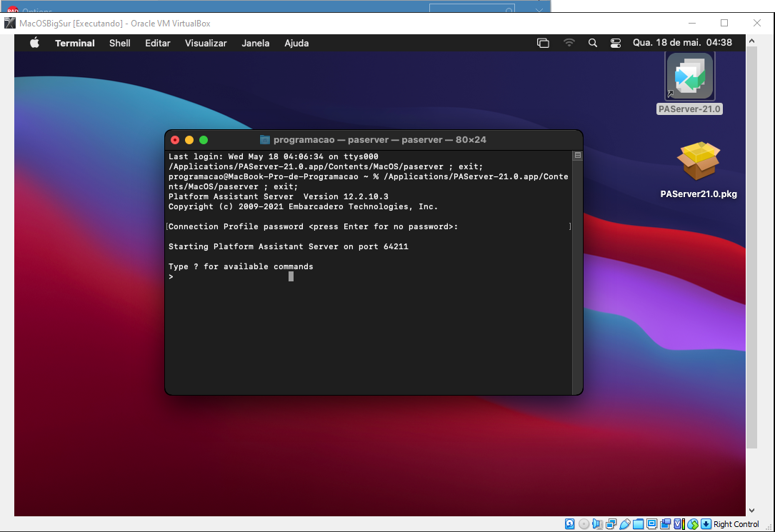Click the USB devices indicator
This screenshot has width=775, height=532.
click(625, 524)
